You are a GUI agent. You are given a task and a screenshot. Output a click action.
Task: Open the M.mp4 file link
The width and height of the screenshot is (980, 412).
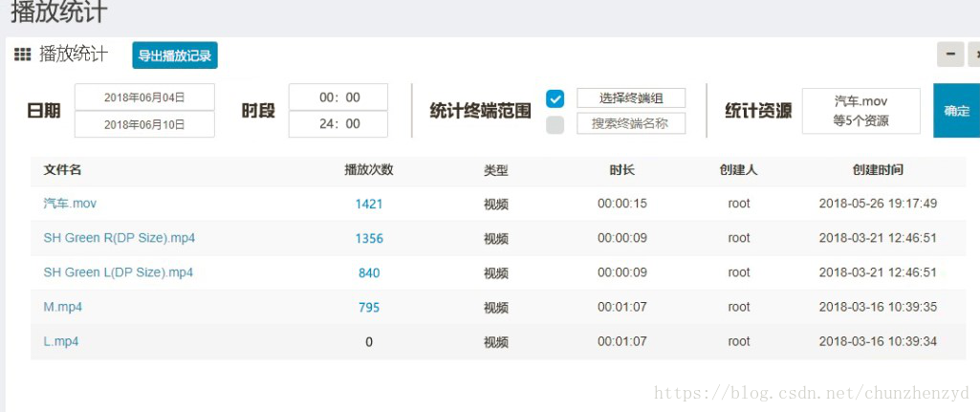point(62,307)
